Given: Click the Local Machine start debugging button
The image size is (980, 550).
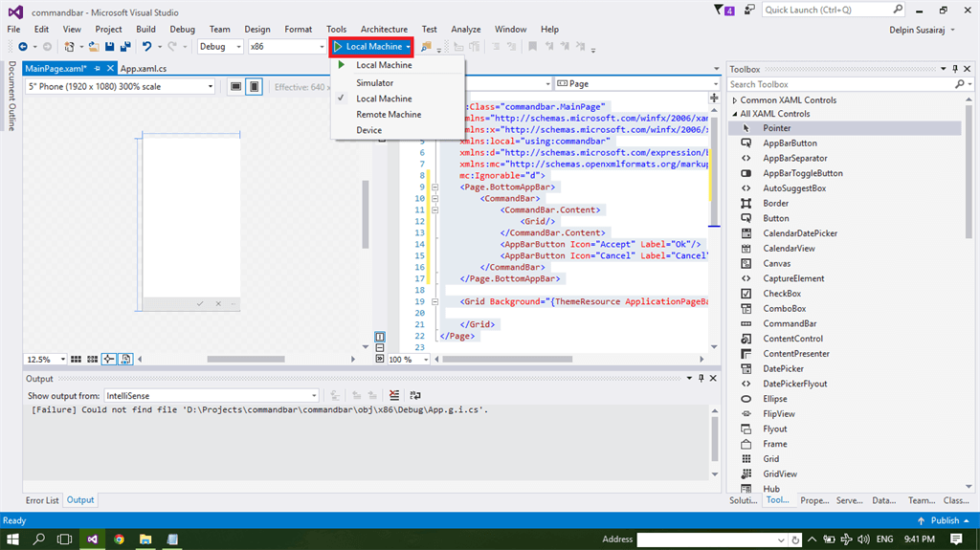Looking at the screenshot, I should (x=367, y=46).
